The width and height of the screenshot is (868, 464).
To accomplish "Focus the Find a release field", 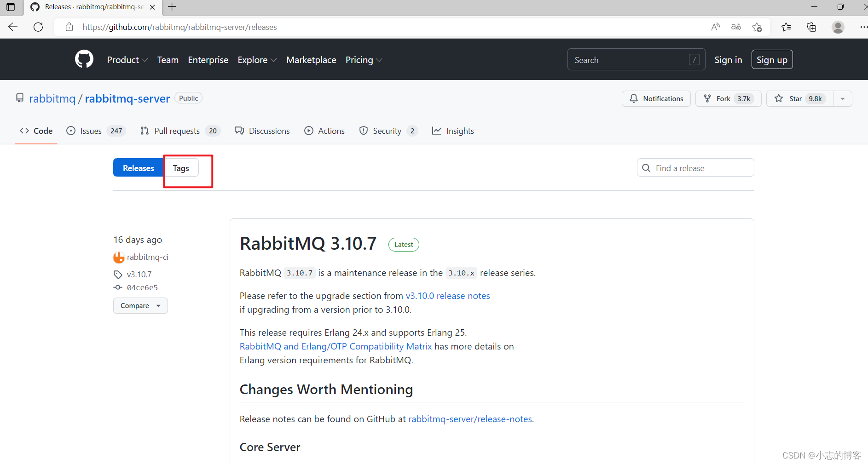I will pyautogui.click(x=695, y=168).
